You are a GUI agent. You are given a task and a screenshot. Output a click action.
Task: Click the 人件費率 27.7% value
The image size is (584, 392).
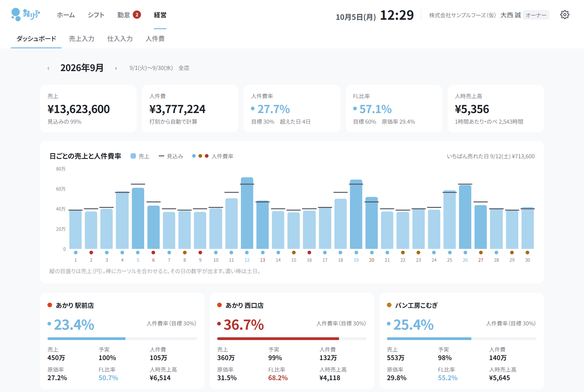tap(273, 109)
